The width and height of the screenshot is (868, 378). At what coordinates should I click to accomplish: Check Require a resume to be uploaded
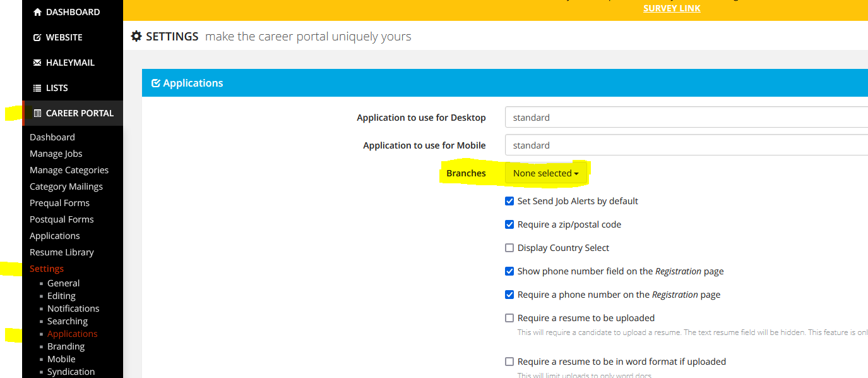(x=509, y=318)
